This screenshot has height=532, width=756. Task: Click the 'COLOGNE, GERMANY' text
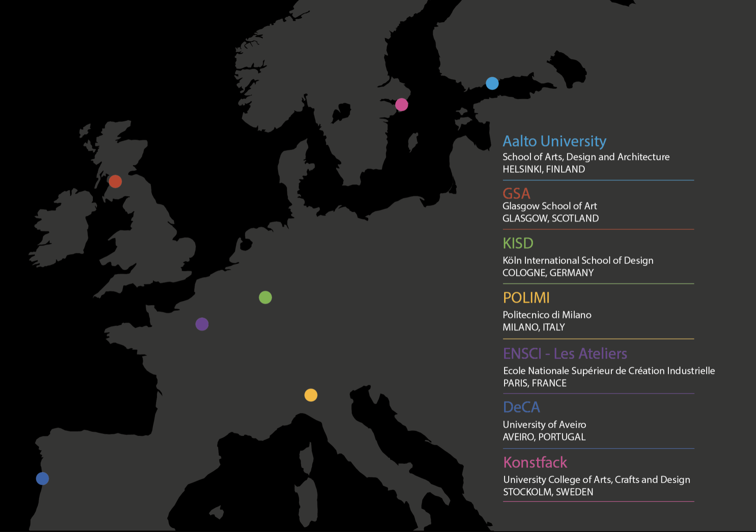tap(548, 273)
